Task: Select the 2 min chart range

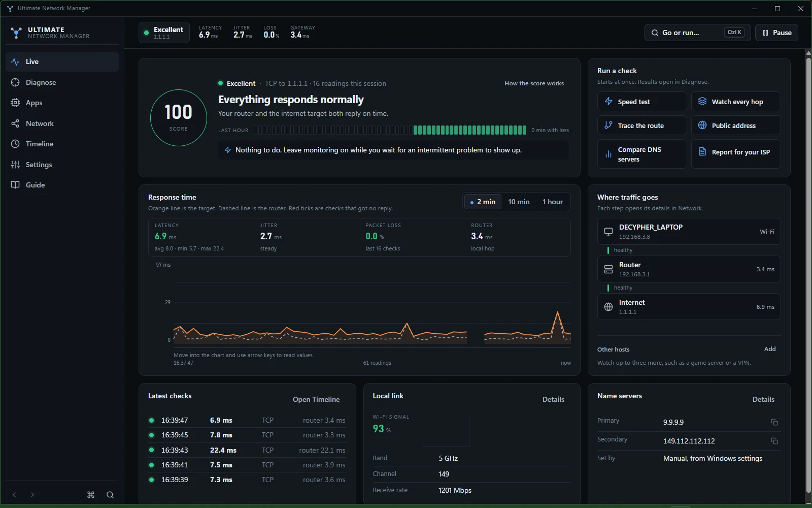Action: [x=483, y=202]
